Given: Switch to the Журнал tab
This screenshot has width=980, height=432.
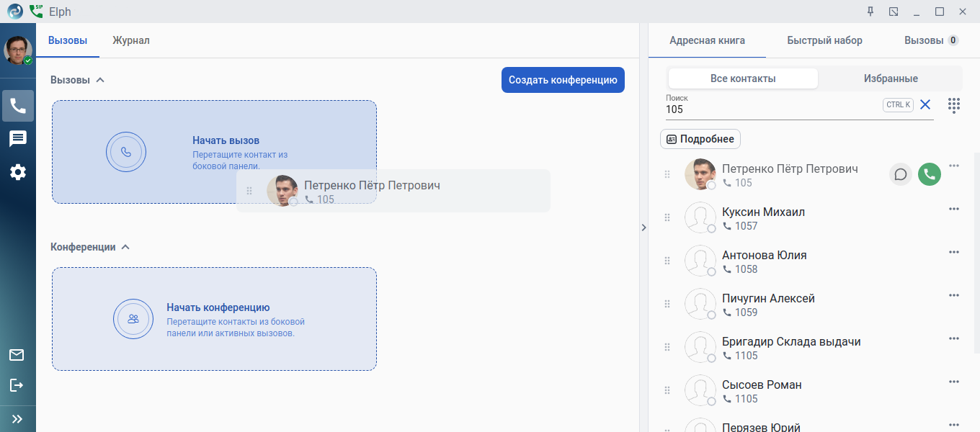Looking at the screenshot, I should point(131,40).
